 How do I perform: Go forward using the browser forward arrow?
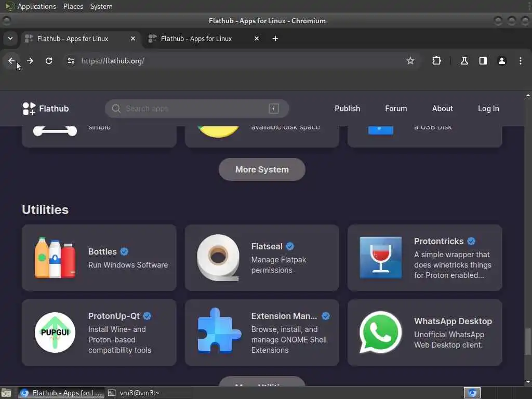[30, 61]
